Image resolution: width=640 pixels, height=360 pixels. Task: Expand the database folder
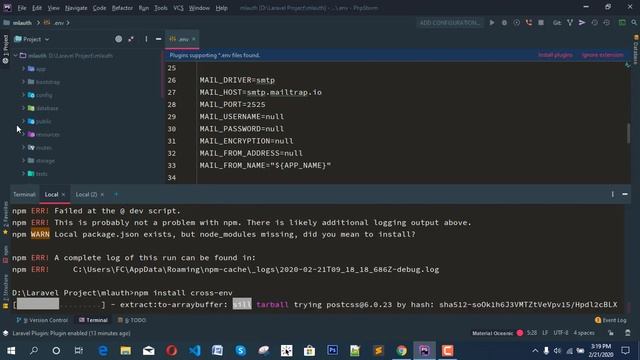coord(23,108)
